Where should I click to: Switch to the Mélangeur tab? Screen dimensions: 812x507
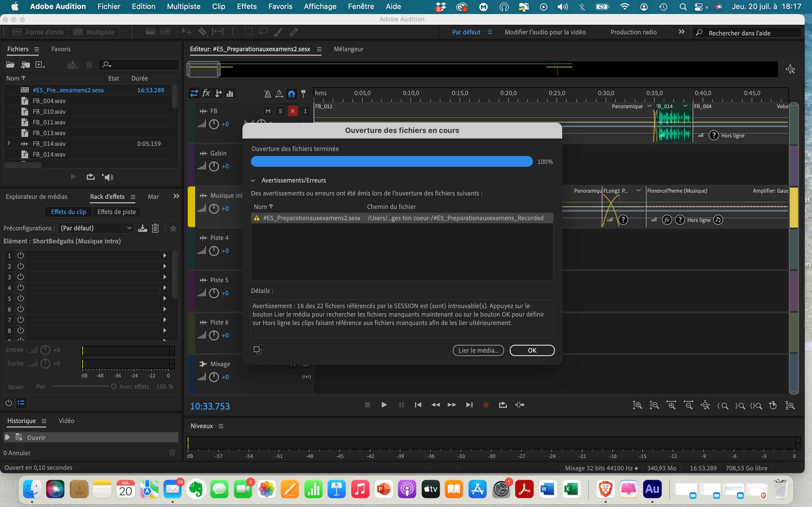point(348,49)
